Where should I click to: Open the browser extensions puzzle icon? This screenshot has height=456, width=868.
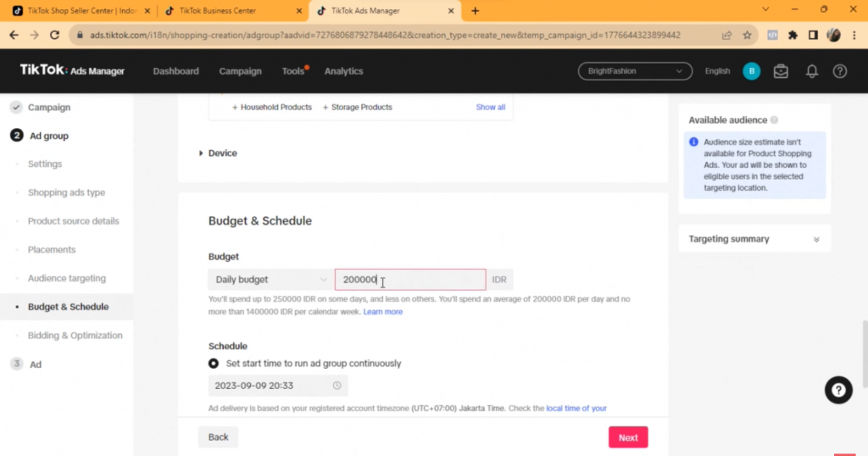(x=793, y=36)
